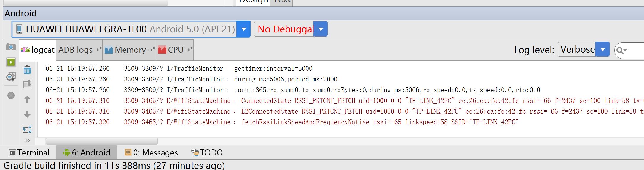Click the down arrow in logcat toolbar
This screenshot has width=644, height=170.
tap(27, 114)
